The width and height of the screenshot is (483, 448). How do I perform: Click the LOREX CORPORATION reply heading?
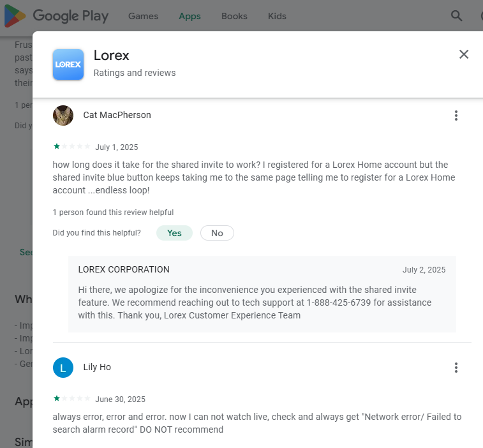124,269
